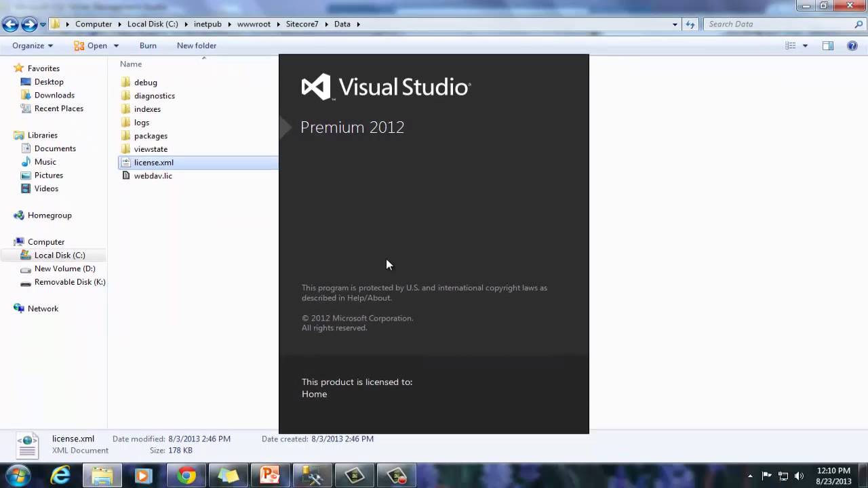Select wwwroot in the address breadcrumb
The width and height of the screenshot is (868, 488).
pyautogui.click(x=254, y=24)
